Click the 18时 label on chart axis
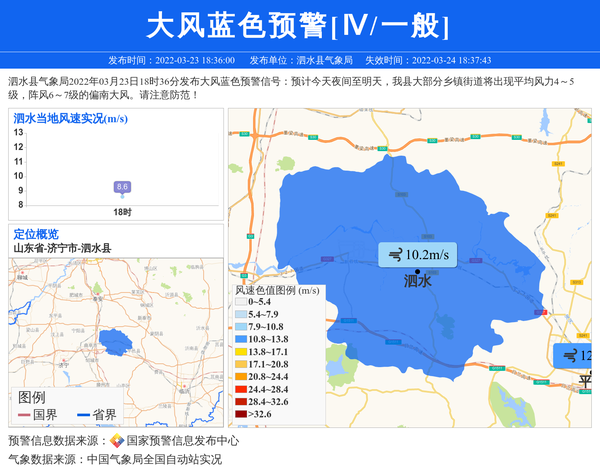The width and height of the screenshot is (600, 471). click(122, 213)
